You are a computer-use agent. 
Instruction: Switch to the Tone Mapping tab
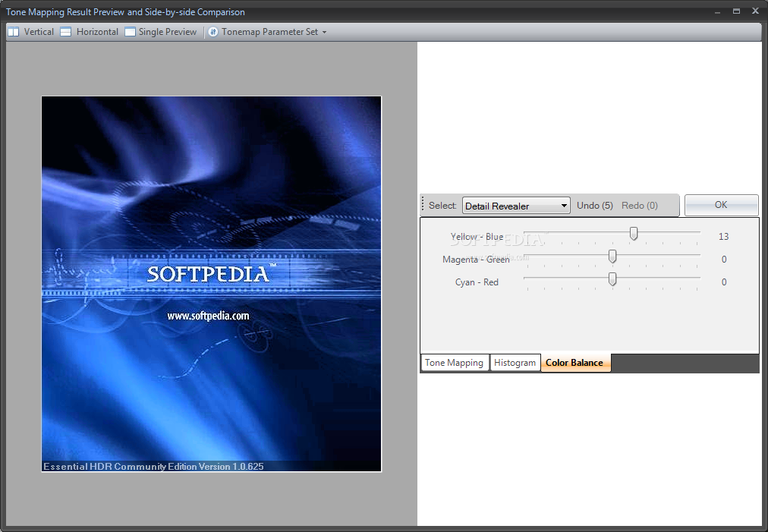point(454,363)
